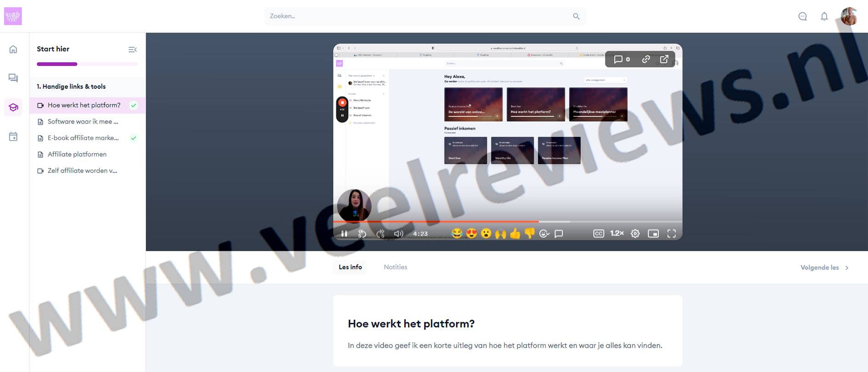Image resolution: width=868 pixels, height=372 pixels.
Task: Toggle closed captions CC on video
Action: point(598,233)
